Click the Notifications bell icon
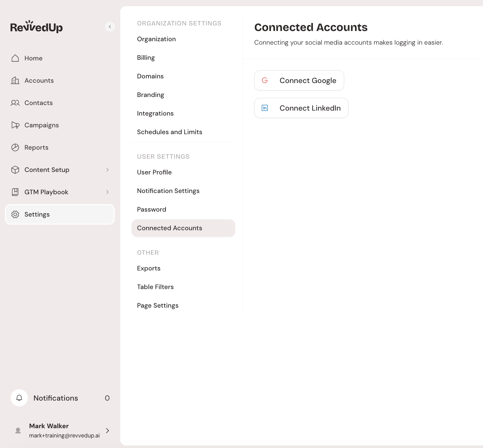 pos(19,398)
